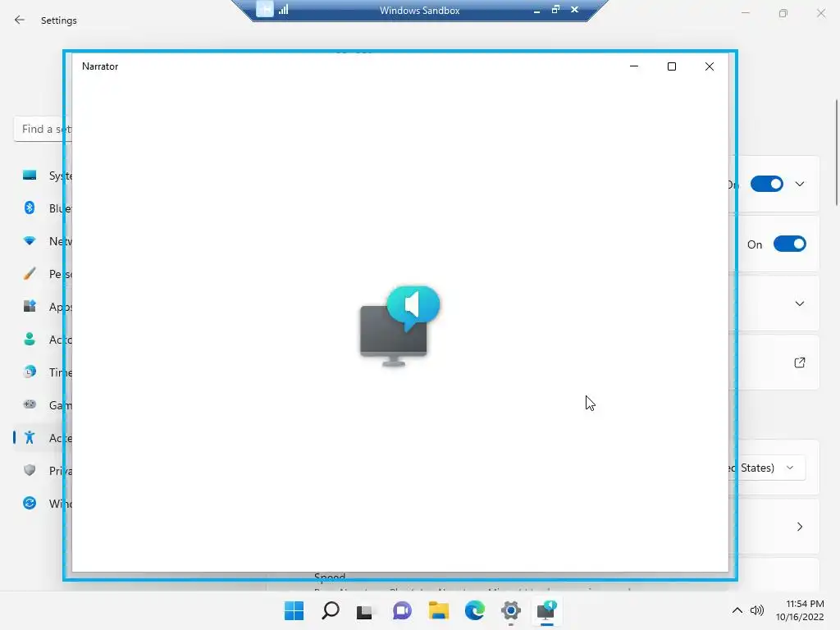Close Windows Sandbox from connection bar
Screen dimensions: 840x630
pos(574,9)
